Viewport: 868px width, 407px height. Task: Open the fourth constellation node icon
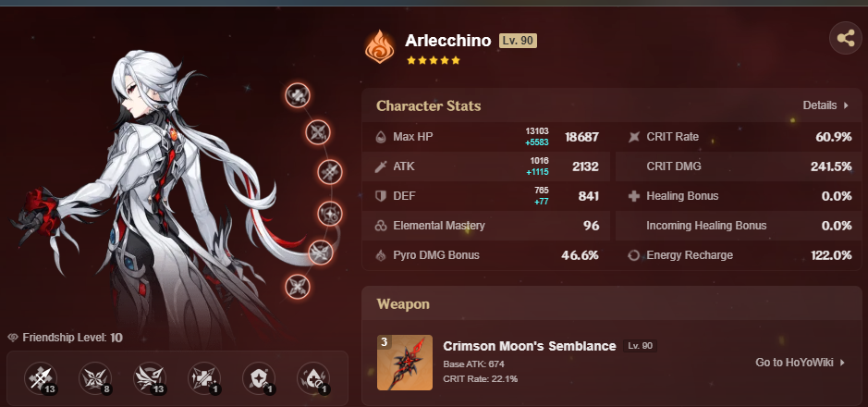click(x=330, y=213)
